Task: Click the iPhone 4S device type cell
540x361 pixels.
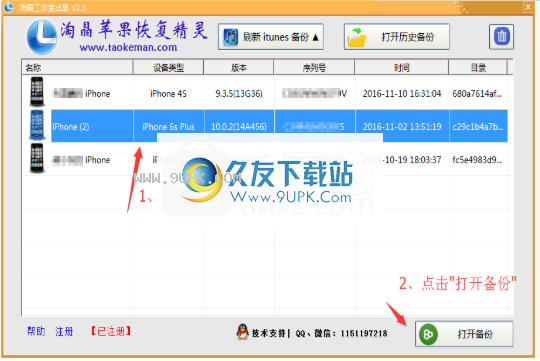Action: tap(168, 94)
